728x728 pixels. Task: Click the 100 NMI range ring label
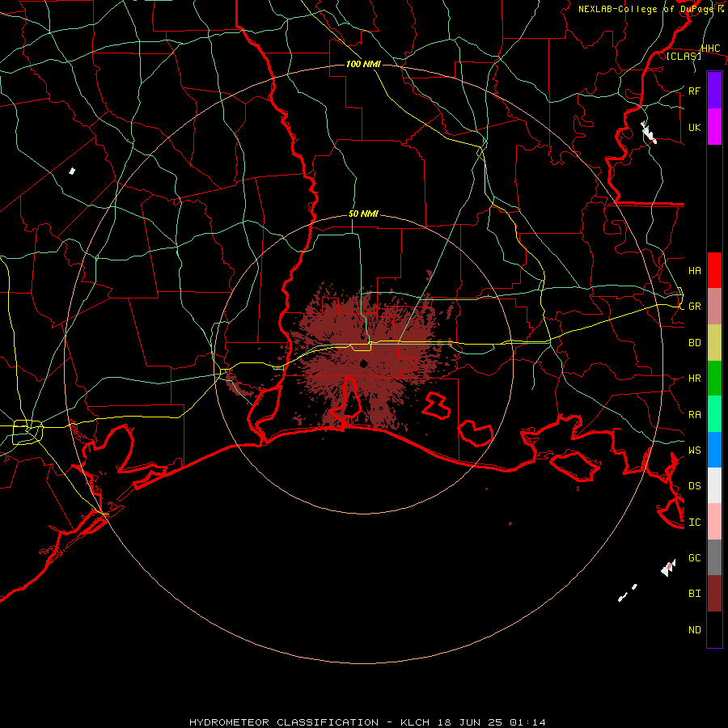363,64
